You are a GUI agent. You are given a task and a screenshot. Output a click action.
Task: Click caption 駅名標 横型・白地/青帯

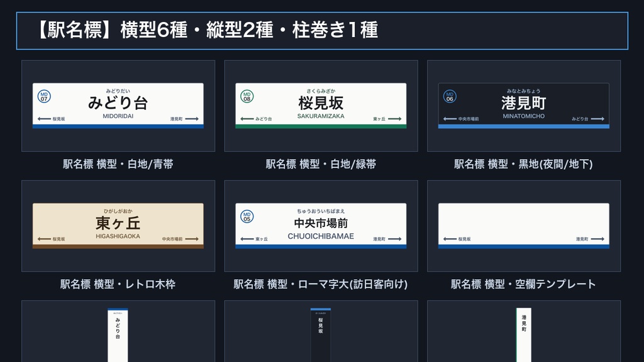coord(118,164)
